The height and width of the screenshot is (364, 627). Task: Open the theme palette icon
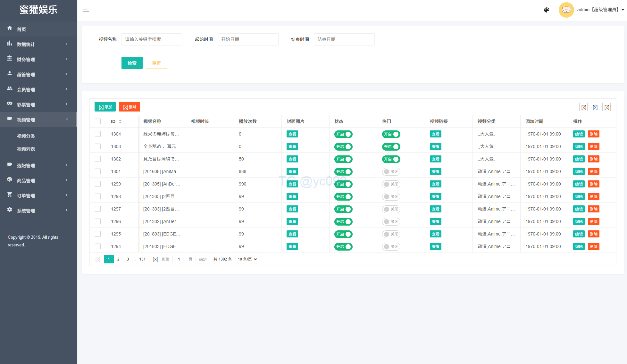(x=547, y=10)
